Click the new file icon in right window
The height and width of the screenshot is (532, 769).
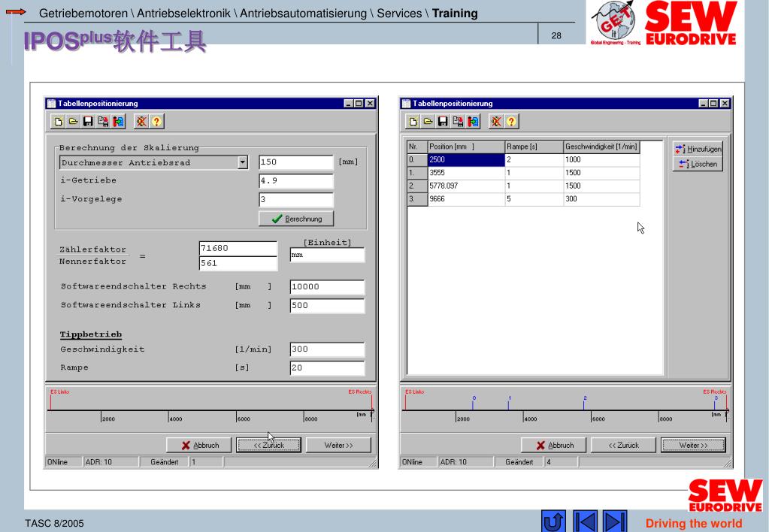410,122
